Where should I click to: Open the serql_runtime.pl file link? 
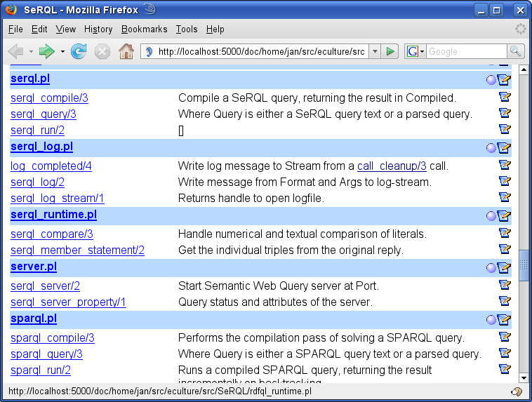53,215
